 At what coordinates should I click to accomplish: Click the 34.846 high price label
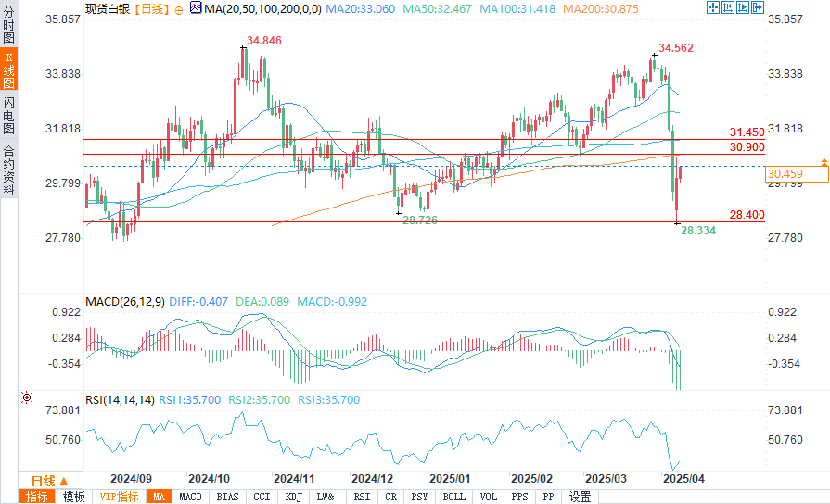pyautogui.click(x=264, y=41)
